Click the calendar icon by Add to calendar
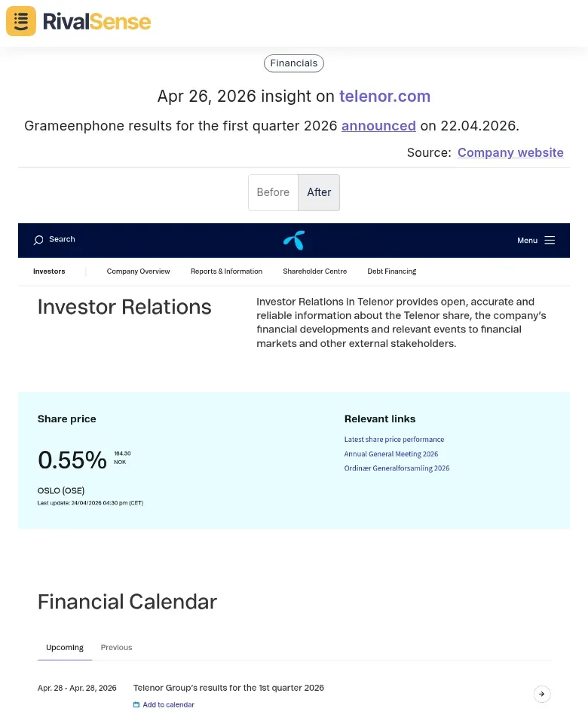This screenshot has height=724, width=588. coord(136,705)
